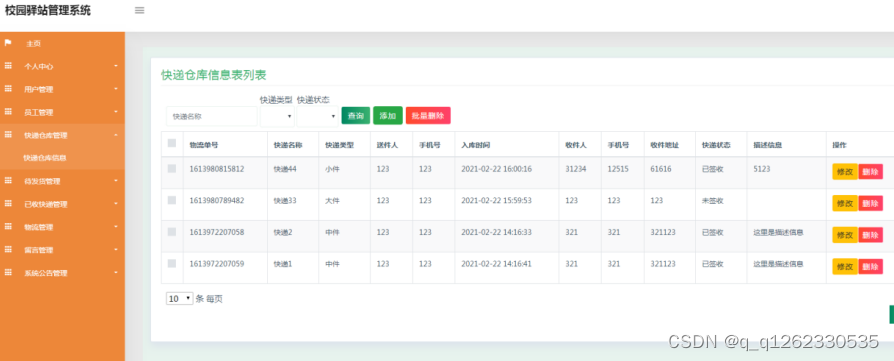Viewport: 894px width, 361px height.
Task: Click the grid icon beside 快递仓库管理
Action: tap(8, 135)
